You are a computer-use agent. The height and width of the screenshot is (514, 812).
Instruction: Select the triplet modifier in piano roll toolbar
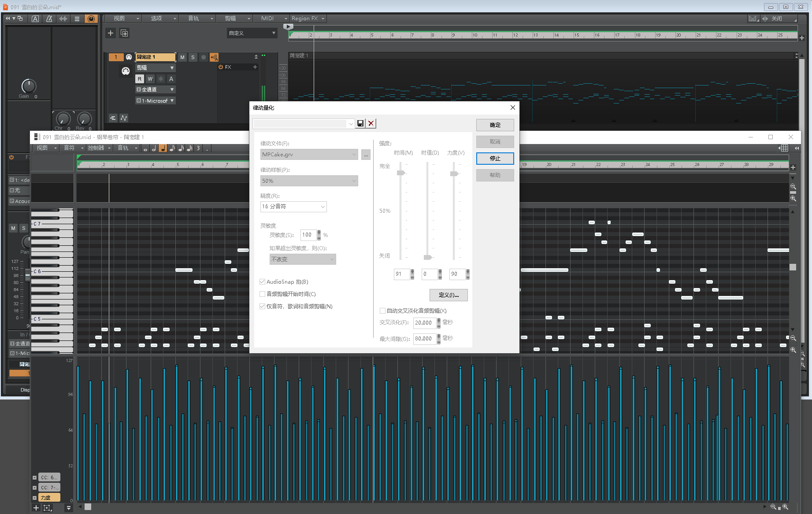click(x=198, y=148)
